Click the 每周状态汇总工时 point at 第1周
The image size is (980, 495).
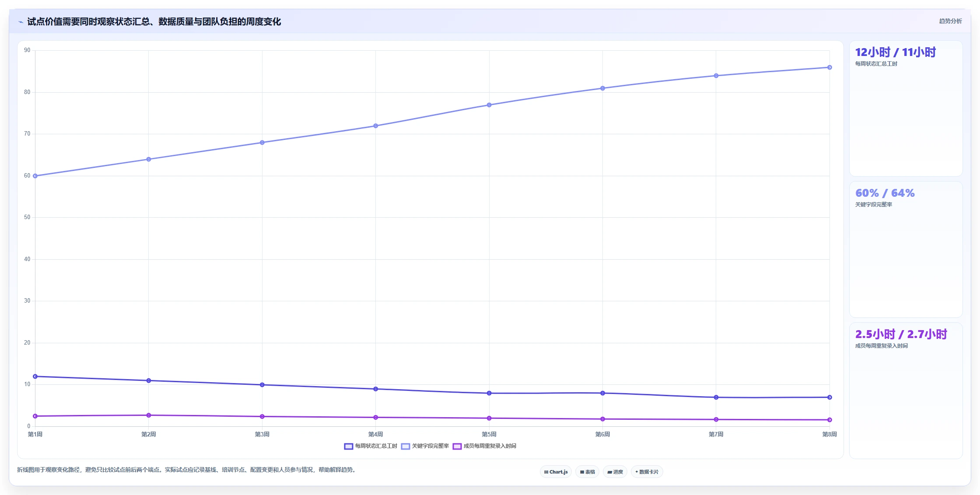tap(35, 376)
